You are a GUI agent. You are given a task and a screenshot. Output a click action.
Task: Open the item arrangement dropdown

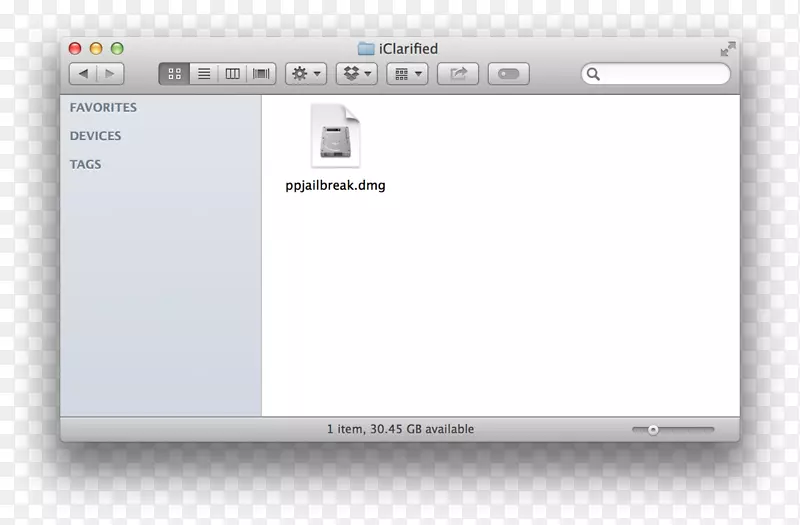(407, 74)
